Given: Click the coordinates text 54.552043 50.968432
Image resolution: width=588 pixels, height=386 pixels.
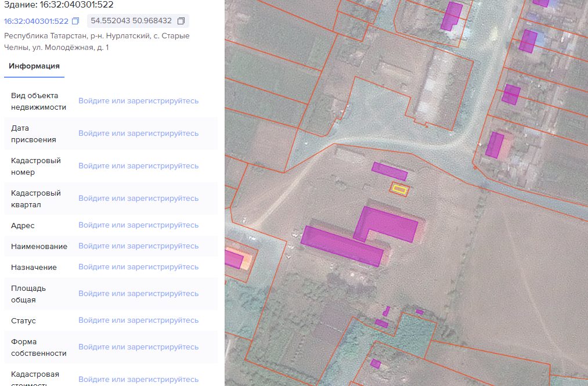Looking at the screenshot, I should (131, 21).
